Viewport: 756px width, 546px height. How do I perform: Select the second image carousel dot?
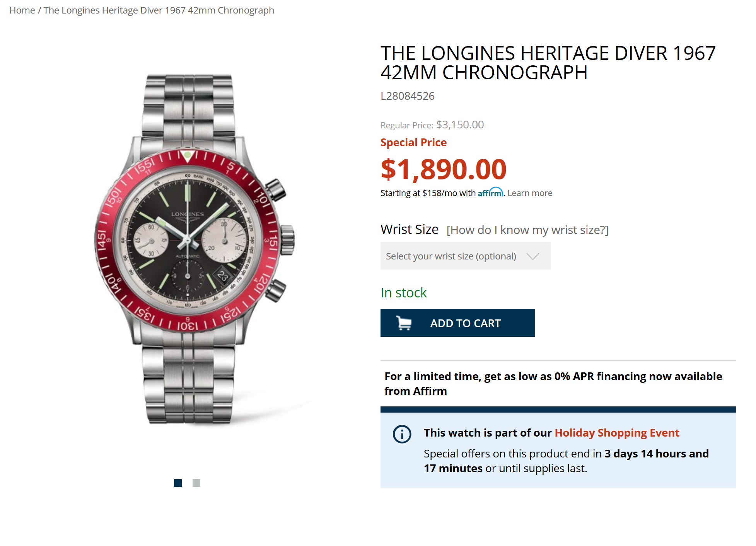coord(196,483)
